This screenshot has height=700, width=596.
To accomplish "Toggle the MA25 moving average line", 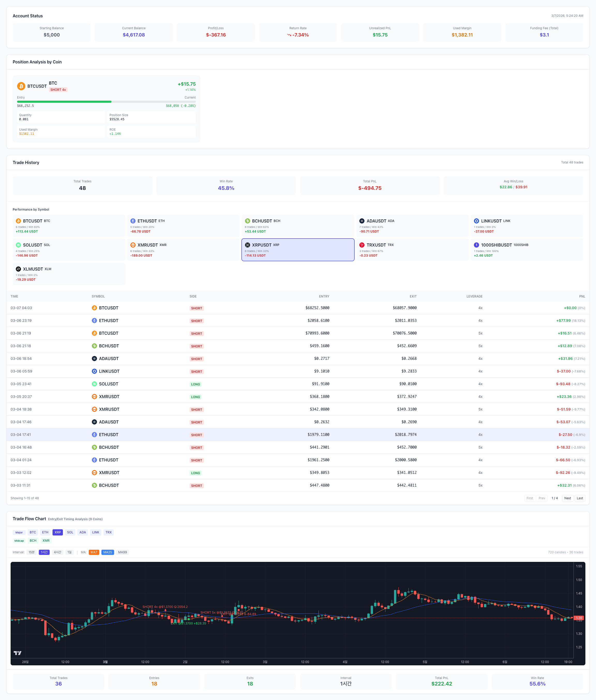I will [107, 552].
